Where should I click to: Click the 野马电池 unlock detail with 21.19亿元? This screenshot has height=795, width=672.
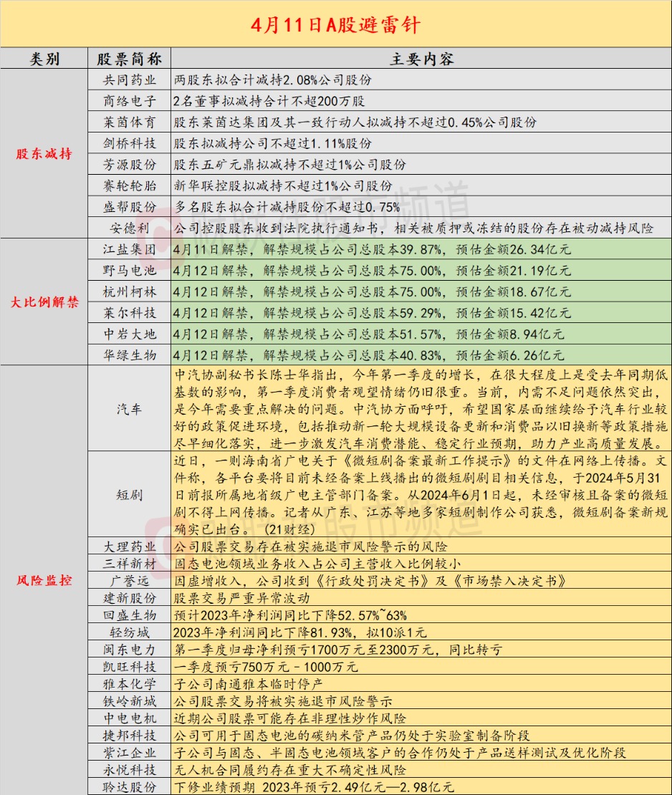[x=372, y=270]
